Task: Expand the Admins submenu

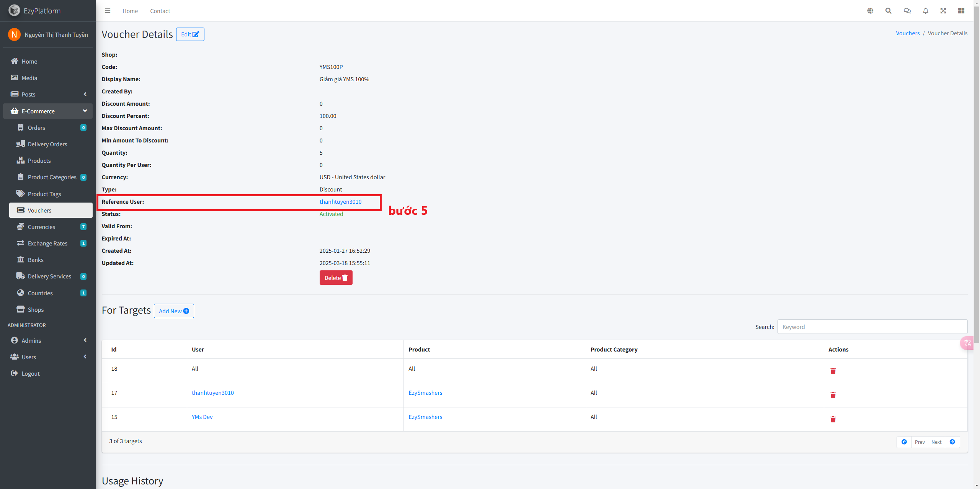Action: coord(48,340)
